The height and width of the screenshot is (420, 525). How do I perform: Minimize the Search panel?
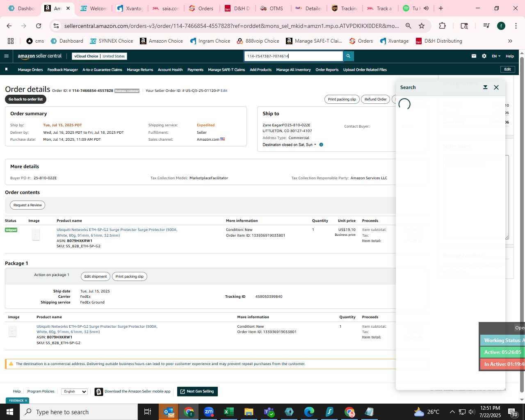pyautogui.click(x=485, y=87)
